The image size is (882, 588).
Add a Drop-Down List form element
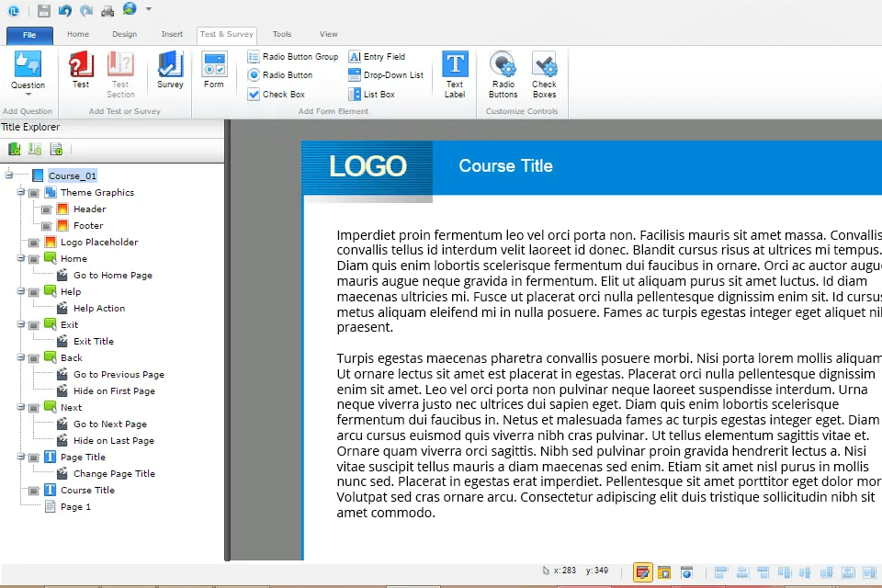click(x=386, y=74)
